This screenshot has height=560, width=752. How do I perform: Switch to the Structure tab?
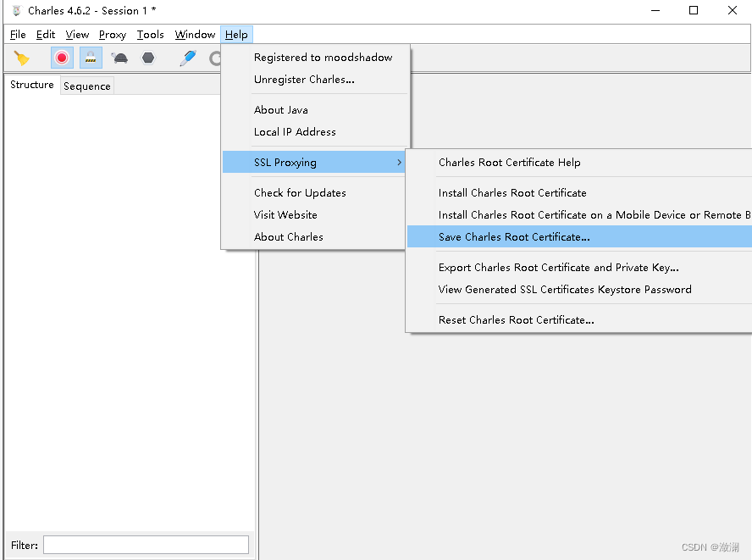pos(32,85)
